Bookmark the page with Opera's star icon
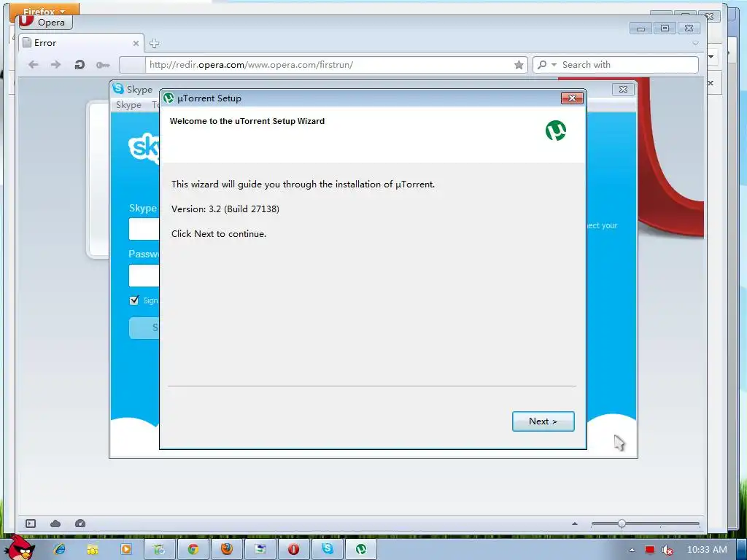 pos(519,65)
